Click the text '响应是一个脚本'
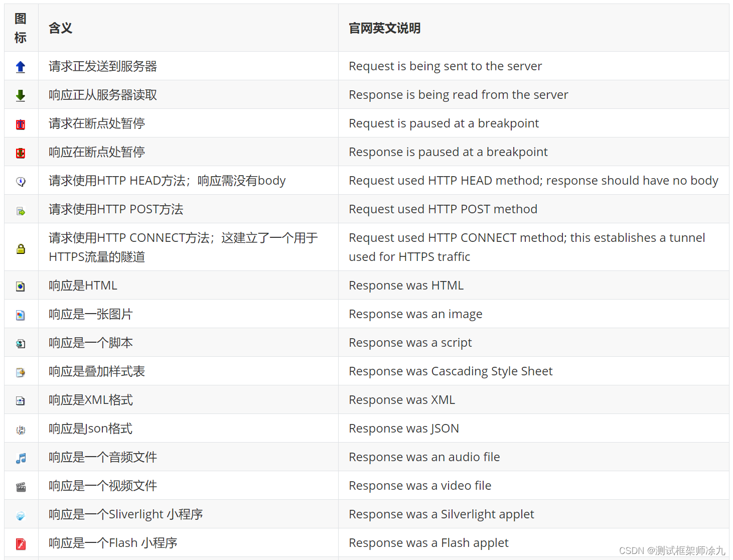Screen dimensions: 733x560 (91, 343)
